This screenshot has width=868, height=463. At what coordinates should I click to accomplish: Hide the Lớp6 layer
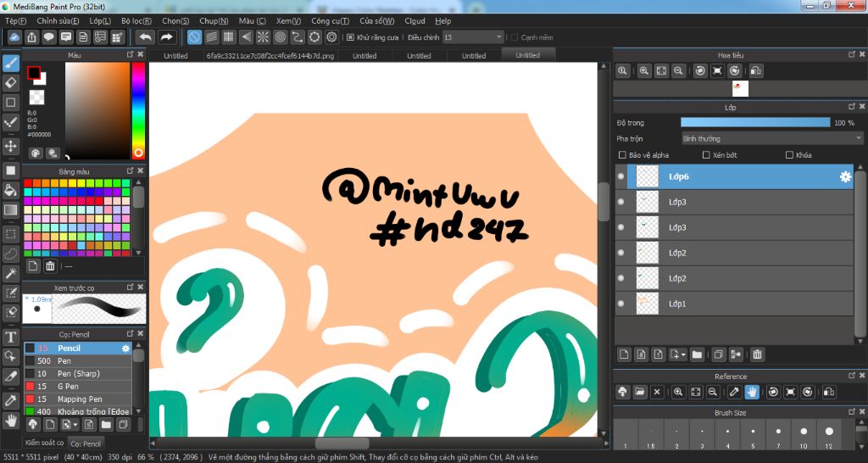point(620,176)
